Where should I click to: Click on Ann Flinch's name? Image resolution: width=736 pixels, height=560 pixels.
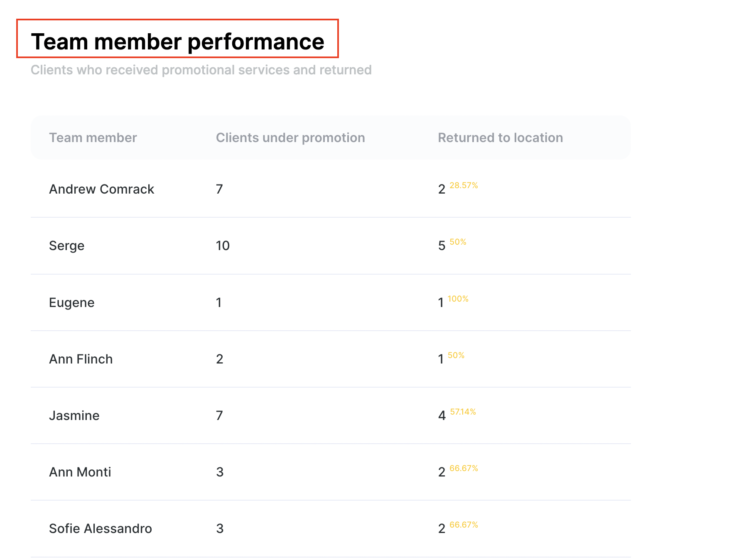pos(81,359)
